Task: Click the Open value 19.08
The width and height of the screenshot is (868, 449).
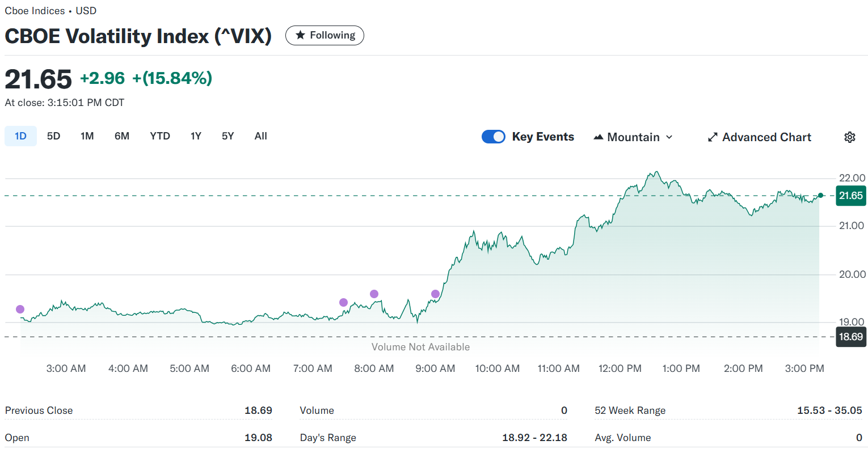Action: (258, 438)
